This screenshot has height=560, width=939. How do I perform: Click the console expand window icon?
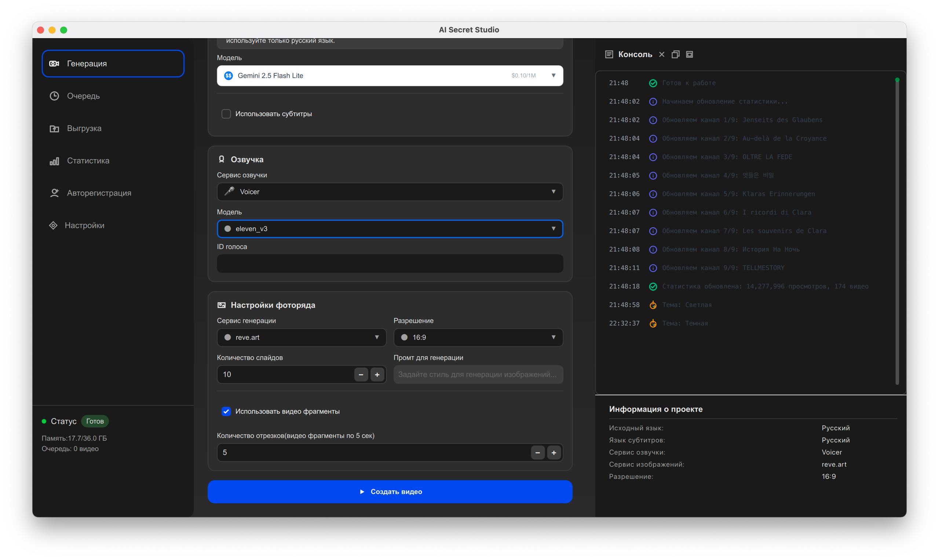pyautogui.click(x=690, y=54)
